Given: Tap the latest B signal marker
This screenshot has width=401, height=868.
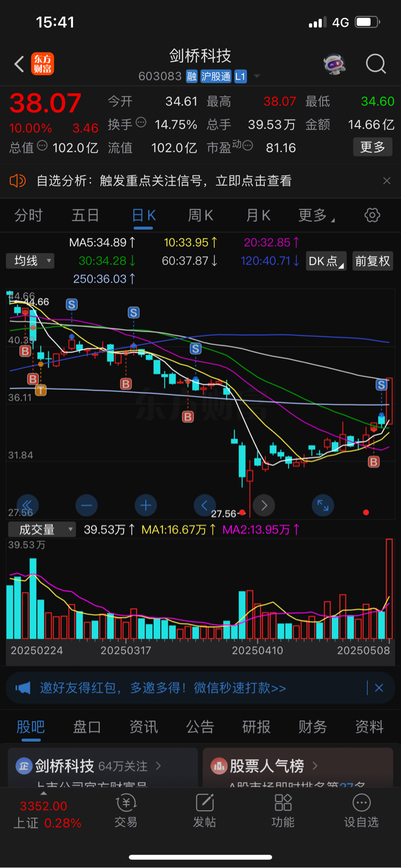Looking at the screenshot, I should [374, 461].
